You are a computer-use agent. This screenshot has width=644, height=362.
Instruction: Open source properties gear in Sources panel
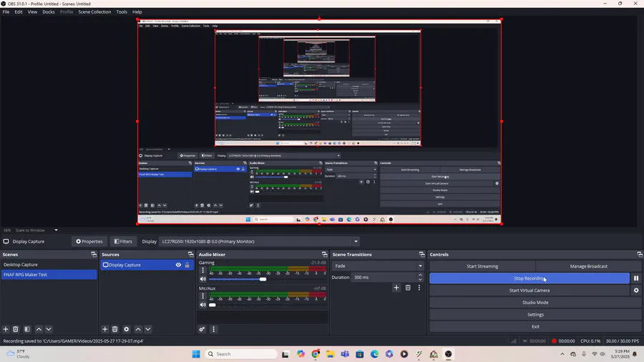coord(127,329)
